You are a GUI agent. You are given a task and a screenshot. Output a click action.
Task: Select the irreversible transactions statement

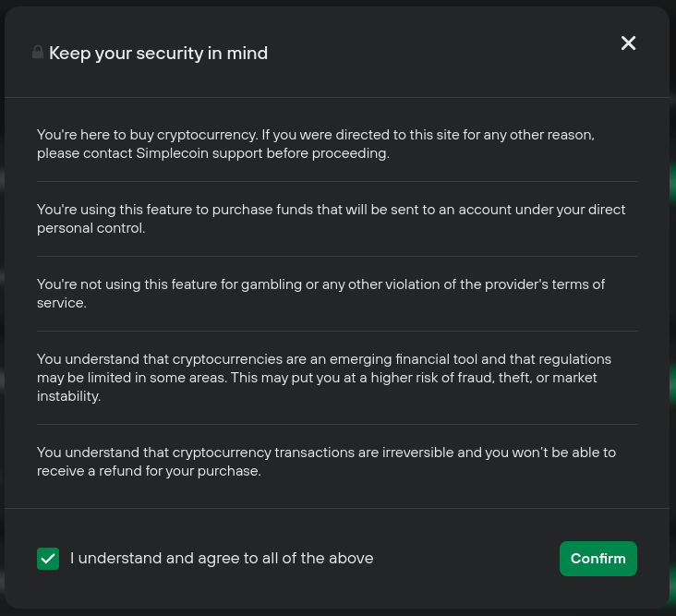pyautogui.click(x=326, y=462)
